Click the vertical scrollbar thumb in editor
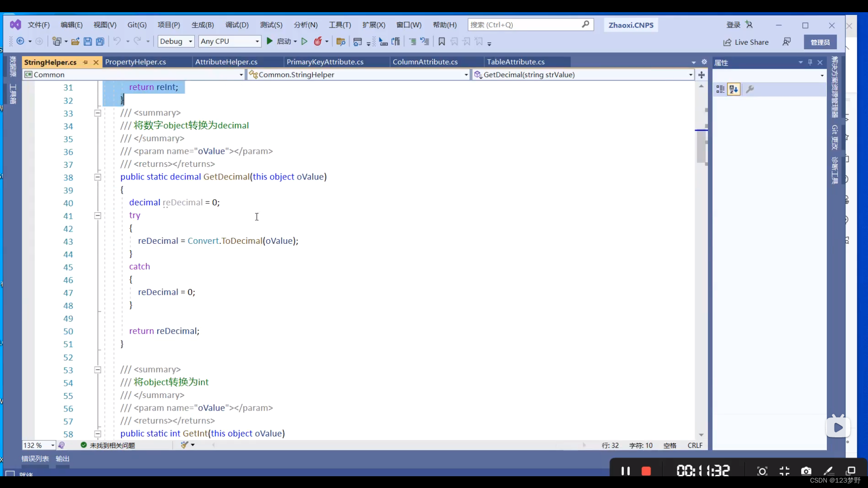 (x=701, y=147)
